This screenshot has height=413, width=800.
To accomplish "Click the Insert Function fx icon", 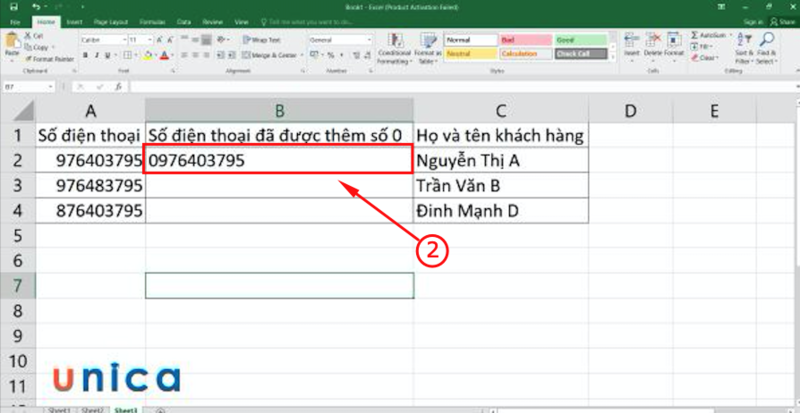I will [120, 88].
